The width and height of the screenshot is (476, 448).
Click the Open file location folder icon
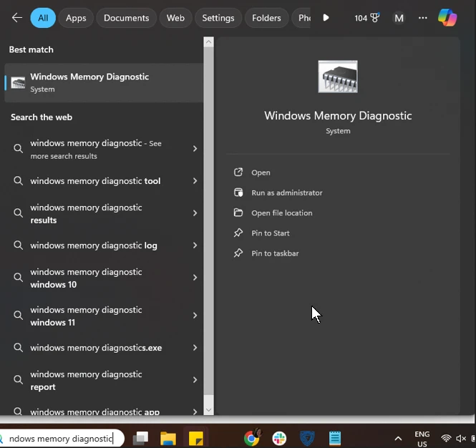(238, 213)
